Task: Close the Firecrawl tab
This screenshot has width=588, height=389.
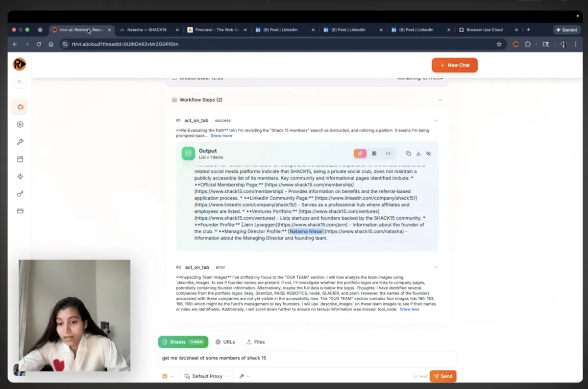Action: pos(245,30)
